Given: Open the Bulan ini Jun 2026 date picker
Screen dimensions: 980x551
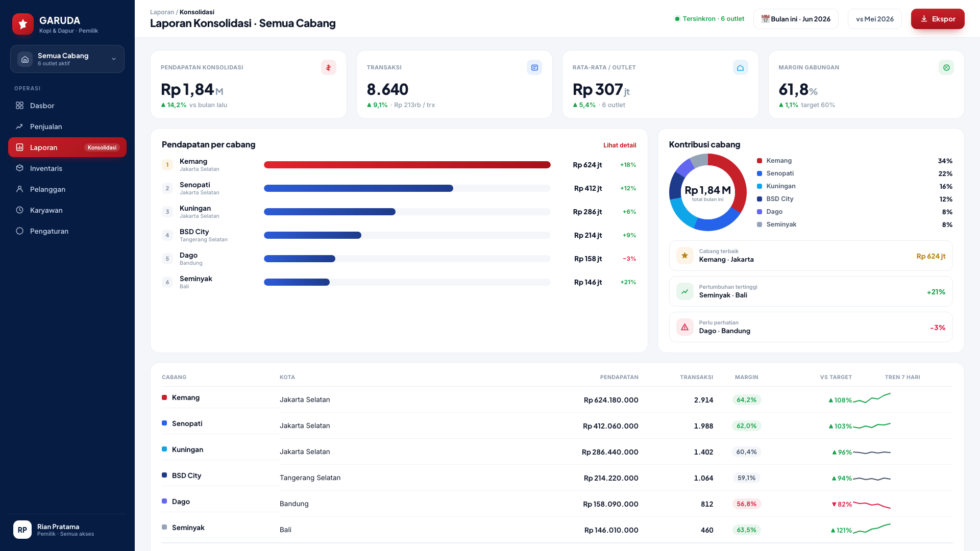Looking at the screenshot, I should (x=796, y=19).
